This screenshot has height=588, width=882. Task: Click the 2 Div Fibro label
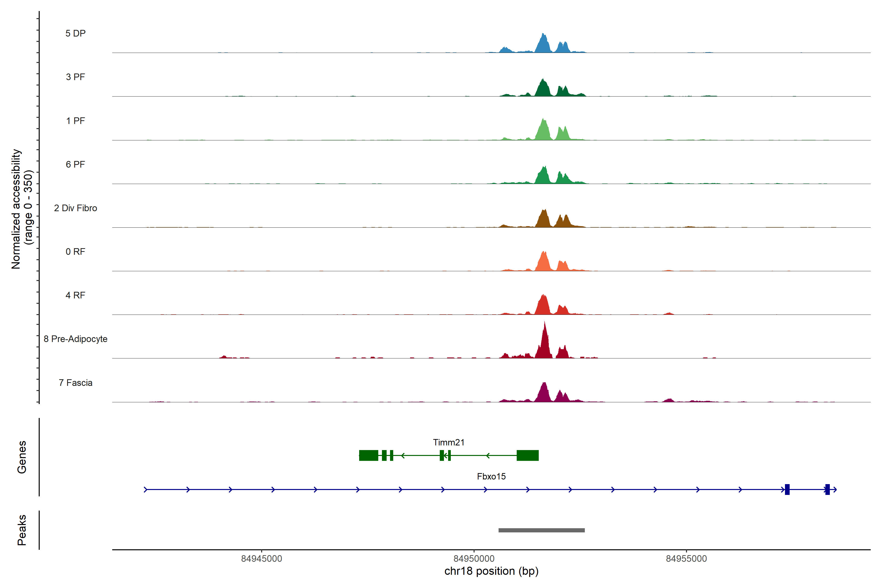(75, 208)
